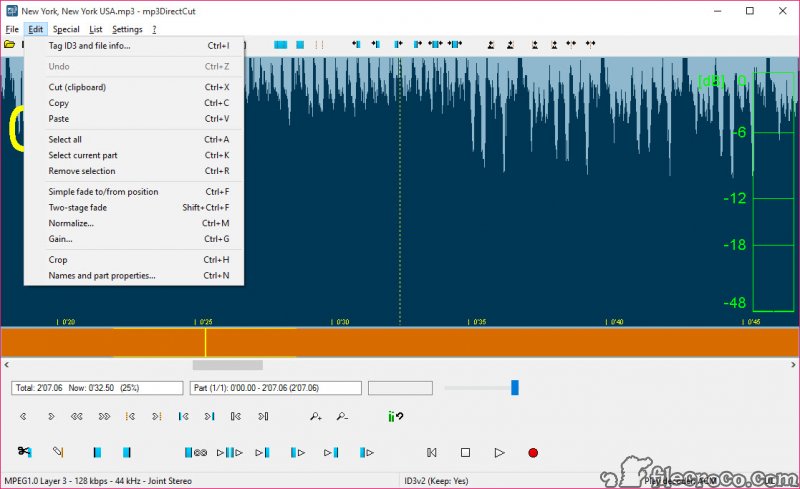Click the loop play icon with rings
This screenshot has height=489, width=800.
click(195, 452)
